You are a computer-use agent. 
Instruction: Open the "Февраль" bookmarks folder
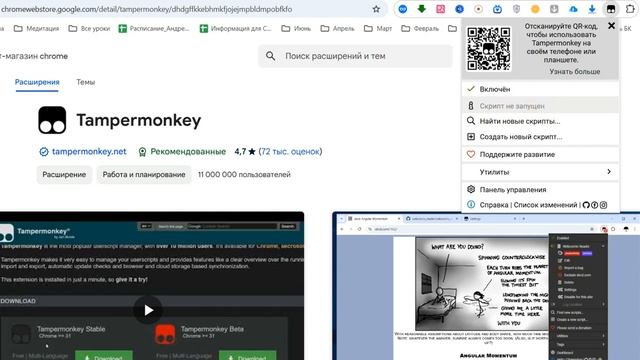coord(420,29)
